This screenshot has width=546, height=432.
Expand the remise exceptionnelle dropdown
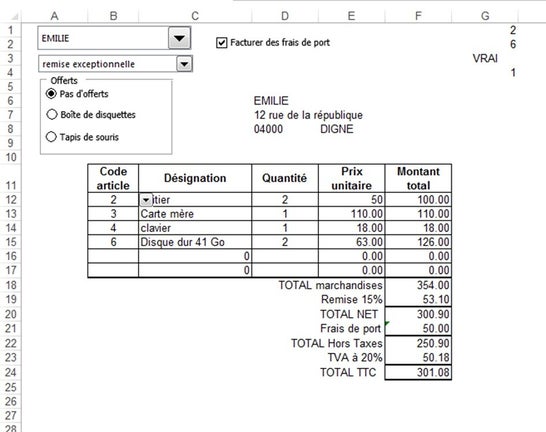coord(184,64)
